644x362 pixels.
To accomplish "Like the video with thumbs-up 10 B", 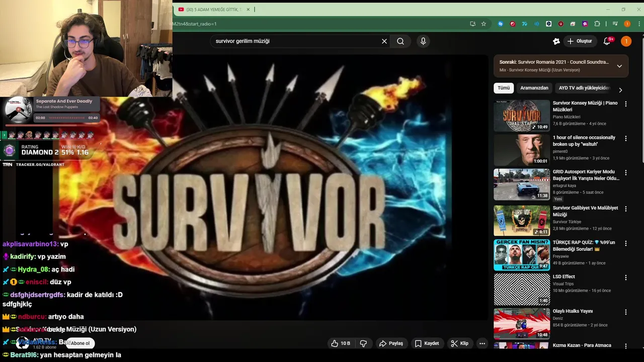I will 340,343.
